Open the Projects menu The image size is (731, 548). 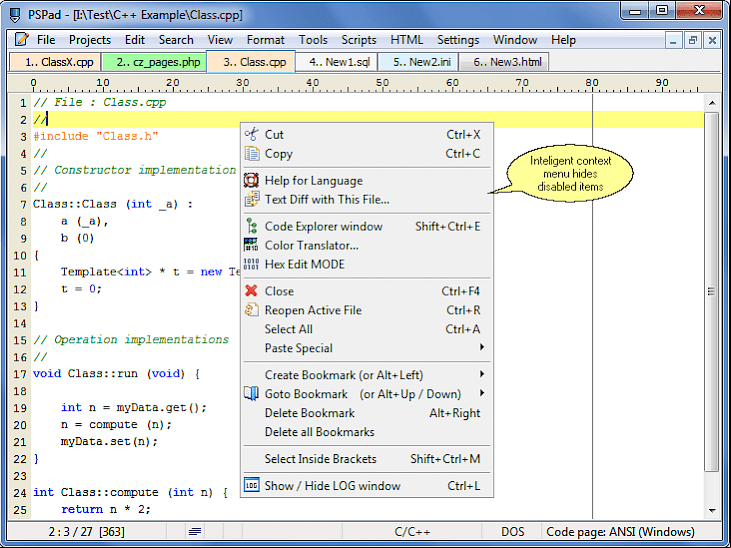(x=90, y=40)
